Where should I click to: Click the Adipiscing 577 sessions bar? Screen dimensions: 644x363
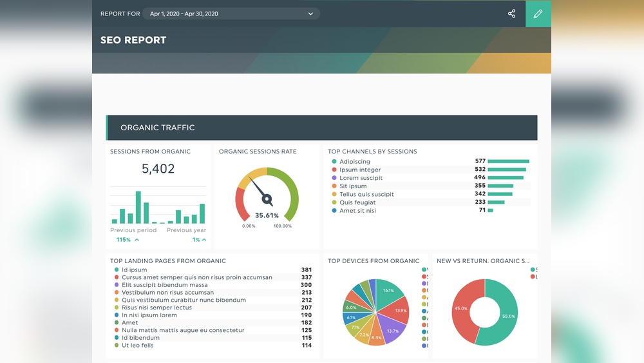coord(508,162)
